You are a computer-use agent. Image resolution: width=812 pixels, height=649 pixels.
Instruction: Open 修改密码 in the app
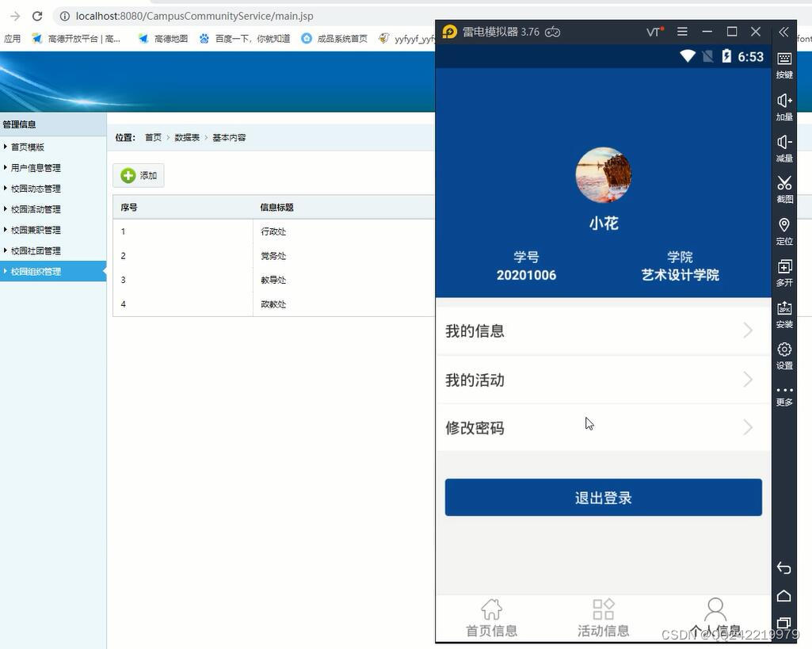click(x=604, y=428)
